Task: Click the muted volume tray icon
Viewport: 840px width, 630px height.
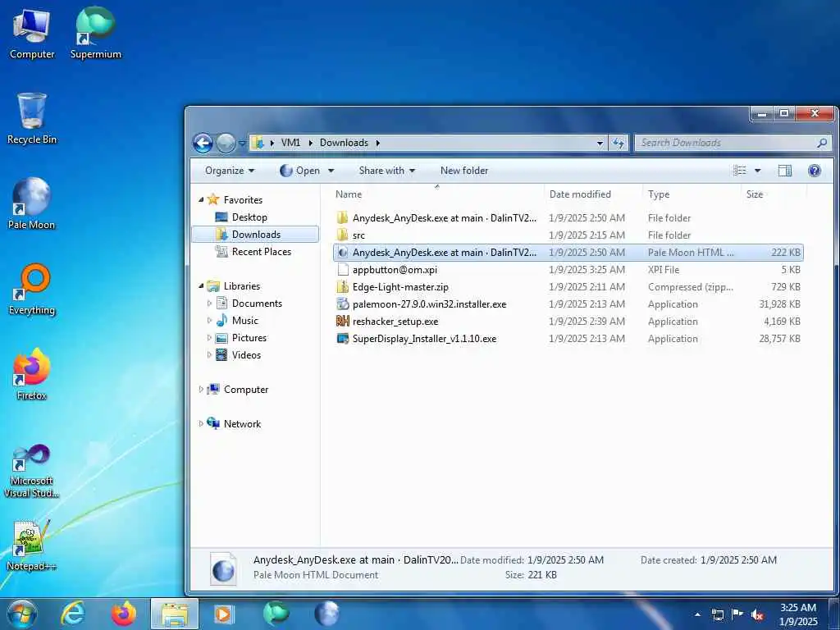Action: [757, 614]
